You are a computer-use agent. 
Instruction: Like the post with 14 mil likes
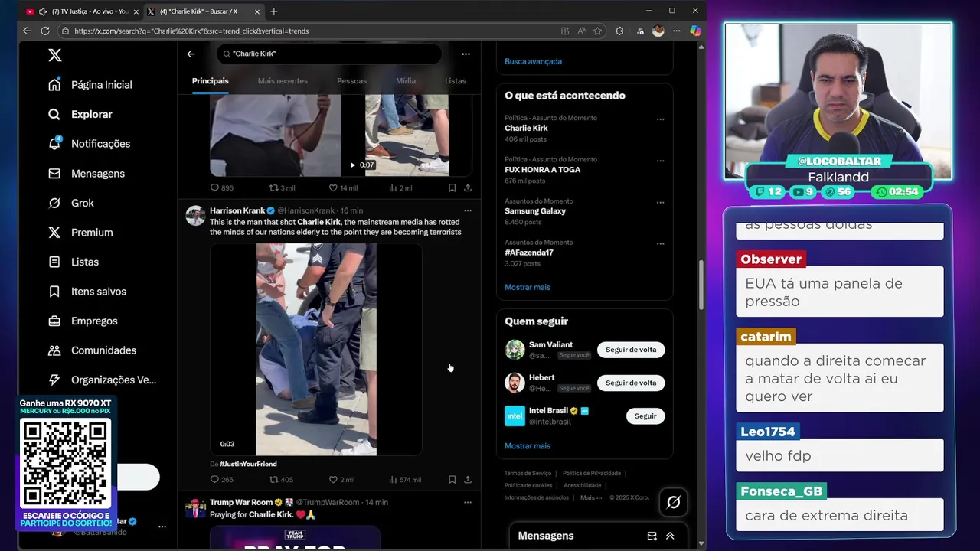(x=342, y=187)
